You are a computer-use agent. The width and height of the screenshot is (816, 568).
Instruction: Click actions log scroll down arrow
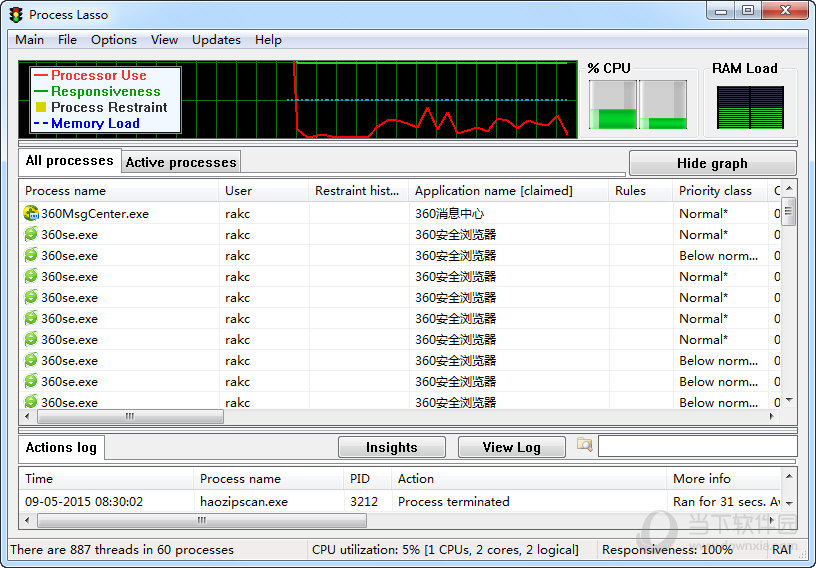click(x=789, y=503)
